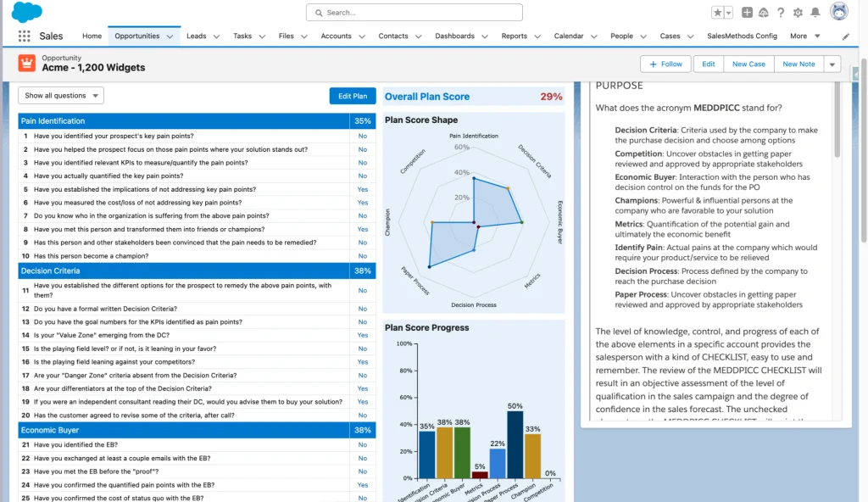The height and width of the screenshot is (502, 868).
Task: Open the Trailhead guidance icon
Action: click(763, 13)
